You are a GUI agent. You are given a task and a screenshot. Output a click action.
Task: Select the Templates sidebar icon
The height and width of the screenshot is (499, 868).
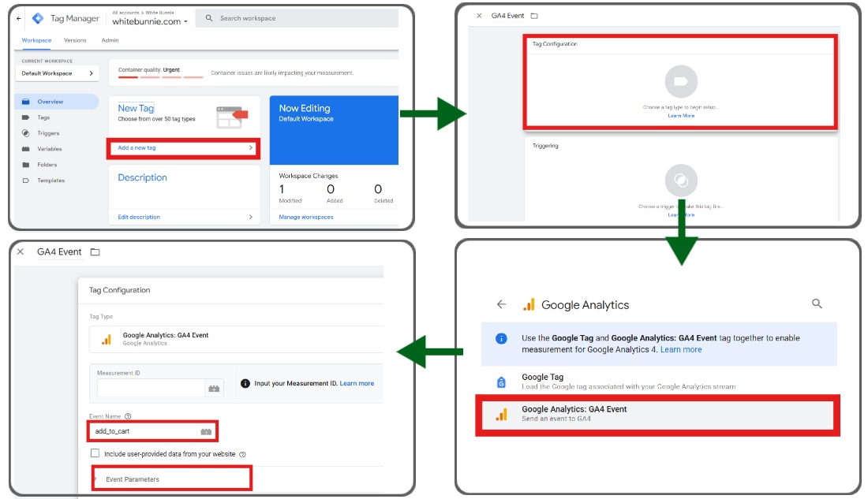[x=25, y=180]
